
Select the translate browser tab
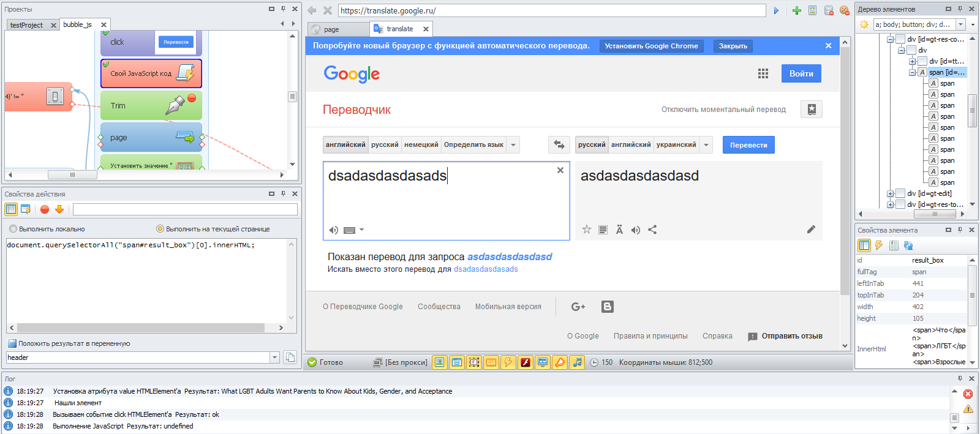point(399,29)
